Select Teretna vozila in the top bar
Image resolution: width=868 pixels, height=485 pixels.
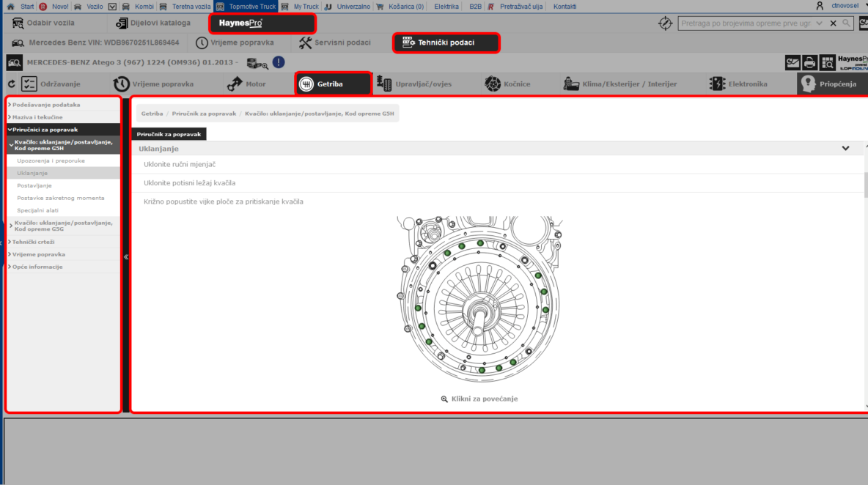pyautogui.click(x=191, y=7)
